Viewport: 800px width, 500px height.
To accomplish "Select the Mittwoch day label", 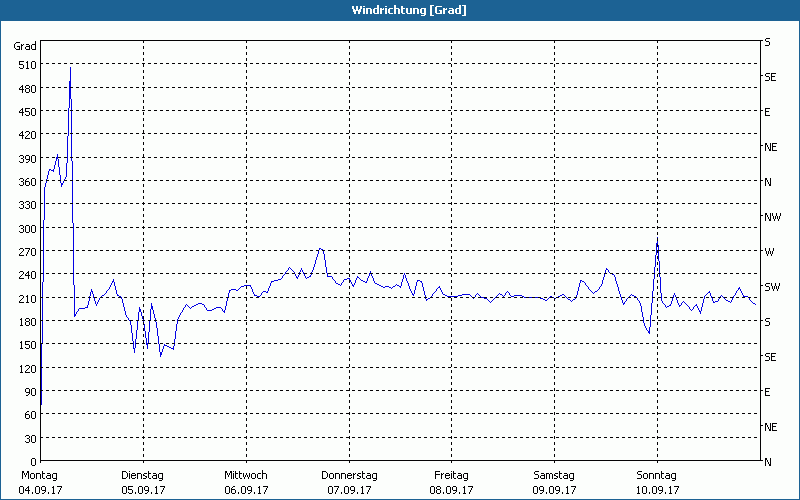I will (x=246, y=476).
